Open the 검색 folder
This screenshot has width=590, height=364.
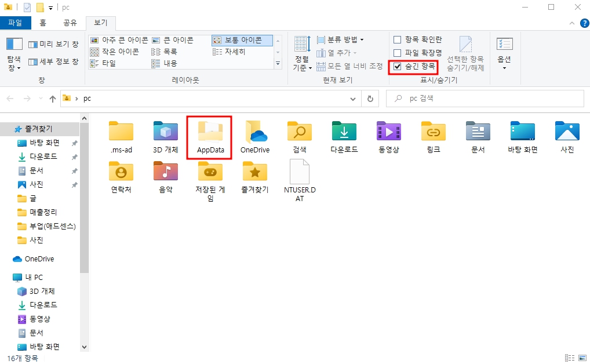[300, 137]
